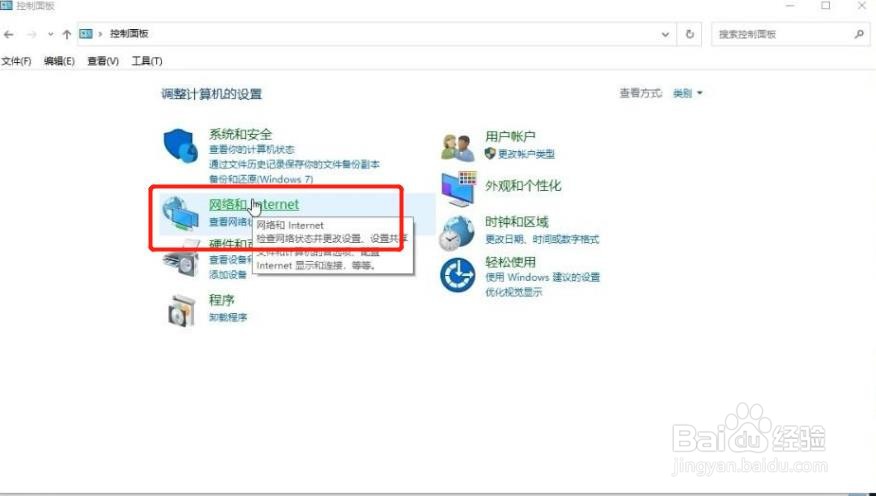This screenshot has height=496, width=876.
Task: Open the Network and Internet globe icon
Action: (180, 213)
